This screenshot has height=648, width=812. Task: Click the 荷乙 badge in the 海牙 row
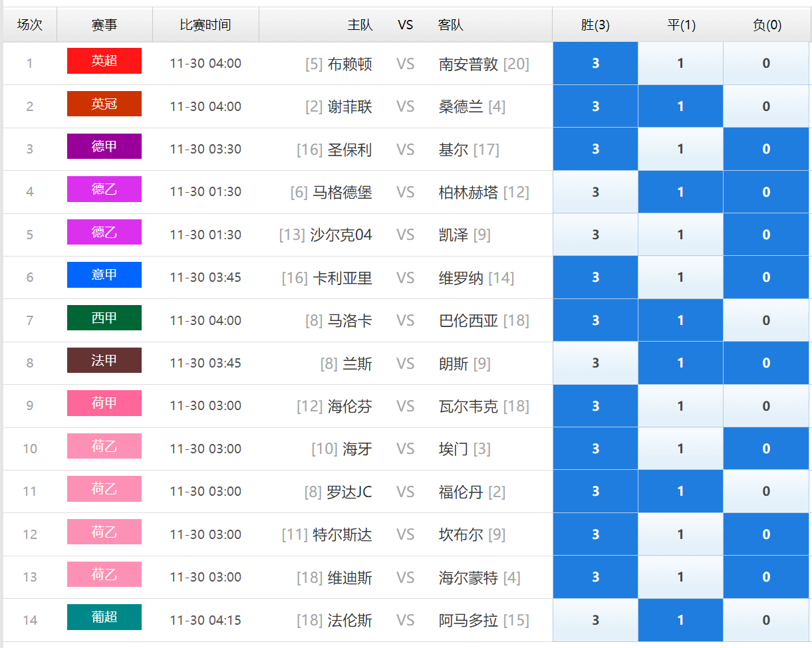coord(104,446)
